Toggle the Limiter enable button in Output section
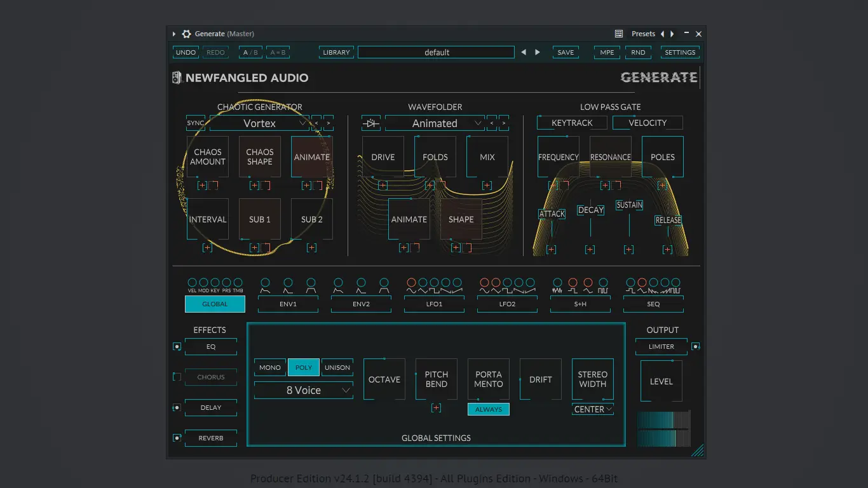Image resolution: width=868 pixels, height=488 pixels. (x=696, y=346)
